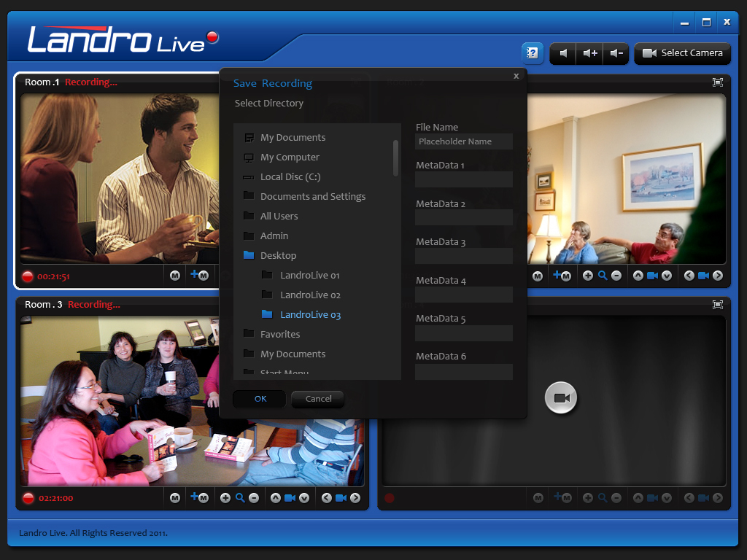Image resolution: width=747 pixels, height=560 pixels.
Task: Click the Room 1 video thumbnail
Action: [x=120, y=179]
